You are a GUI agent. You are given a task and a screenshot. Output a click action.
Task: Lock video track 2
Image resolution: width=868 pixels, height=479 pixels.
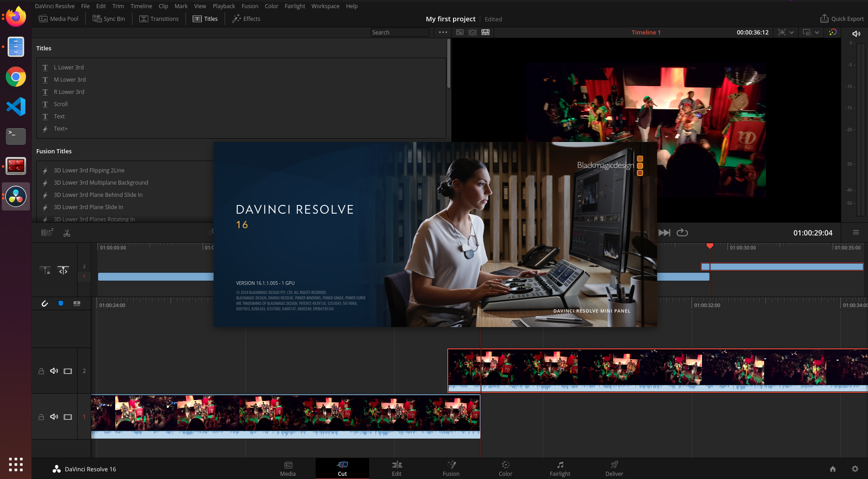point(41,371)
